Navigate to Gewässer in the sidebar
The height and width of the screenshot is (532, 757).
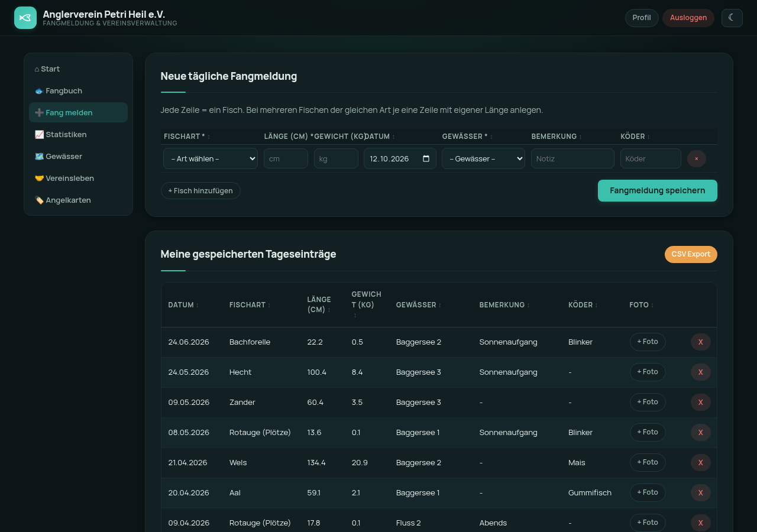78,156
